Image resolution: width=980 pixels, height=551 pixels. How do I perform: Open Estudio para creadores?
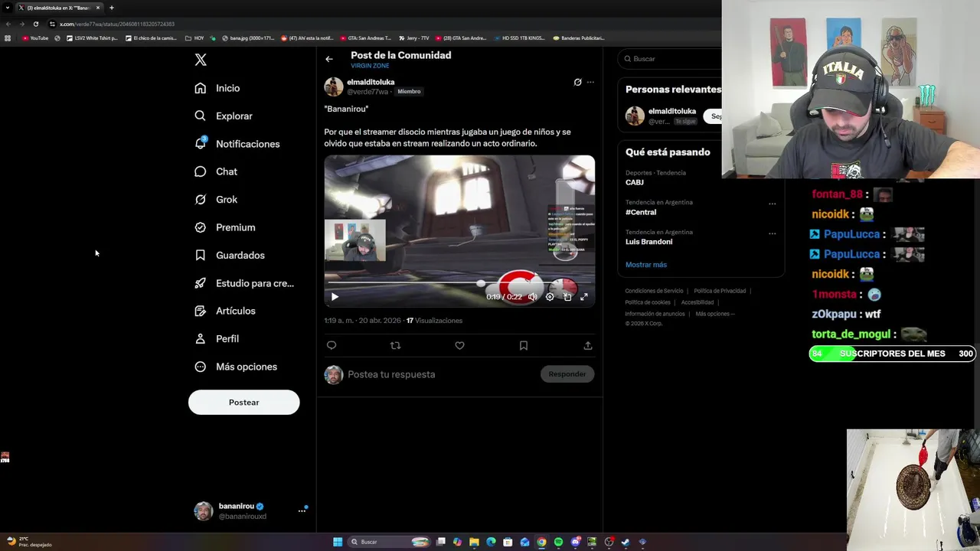point(244,283)
